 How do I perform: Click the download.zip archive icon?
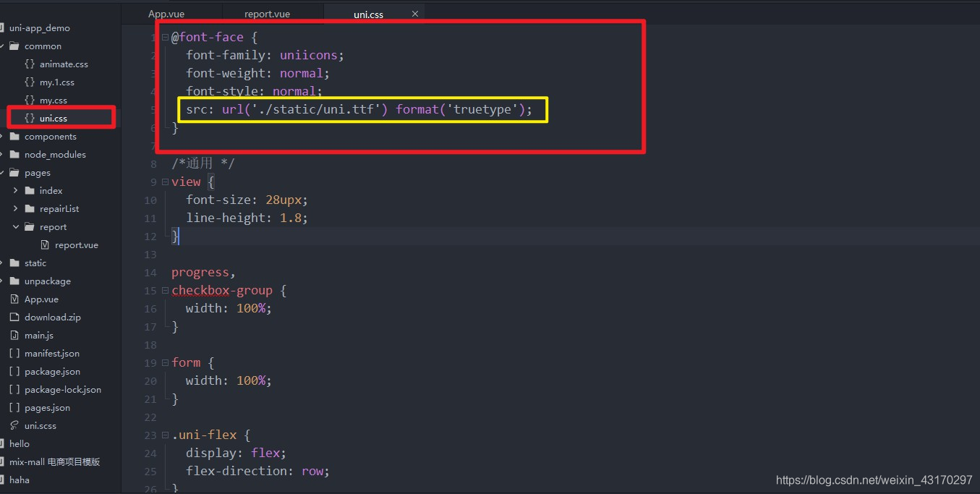click(15, 317)
